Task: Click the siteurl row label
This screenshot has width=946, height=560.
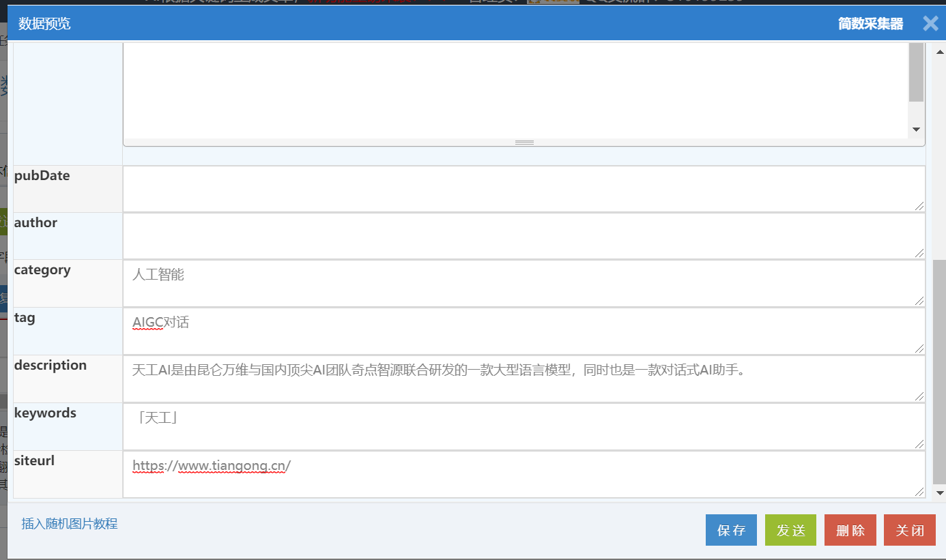Action: click(34, 461)
